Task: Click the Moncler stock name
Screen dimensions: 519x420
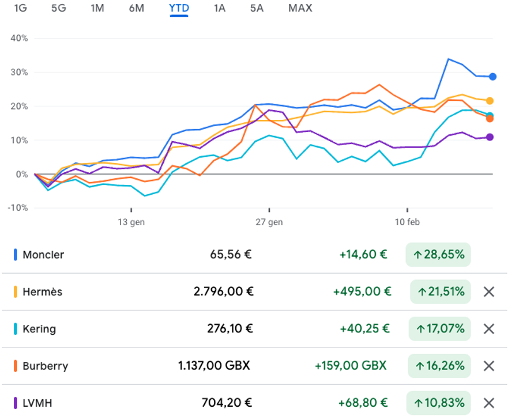Action: (x=43, y=255)
